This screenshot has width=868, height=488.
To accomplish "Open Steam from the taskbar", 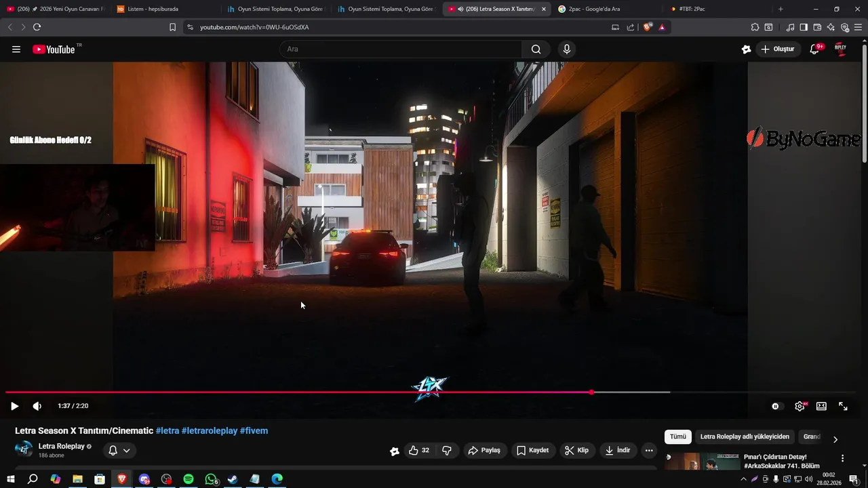I will [233, 479].
